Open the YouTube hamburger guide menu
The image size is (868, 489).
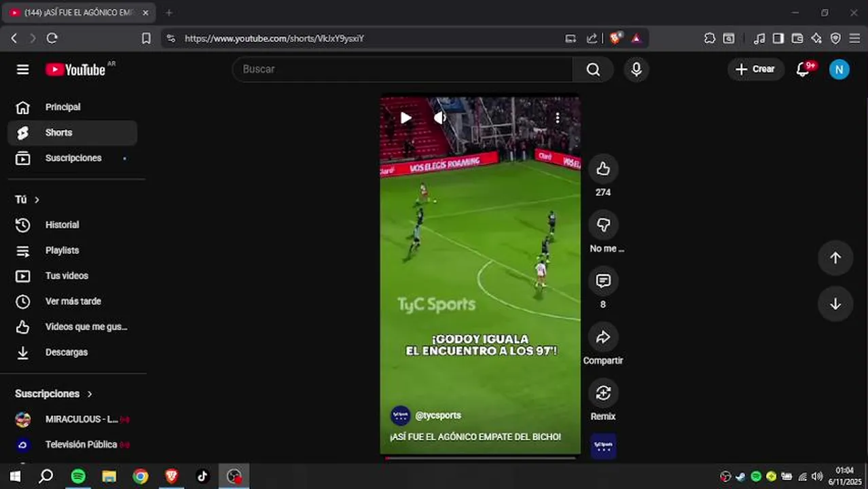(x=23, y=69)
